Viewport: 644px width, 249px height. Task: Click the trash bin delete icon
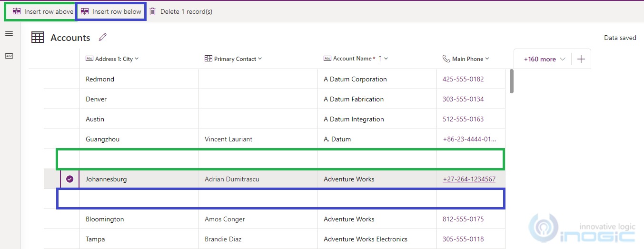point(152,11)
